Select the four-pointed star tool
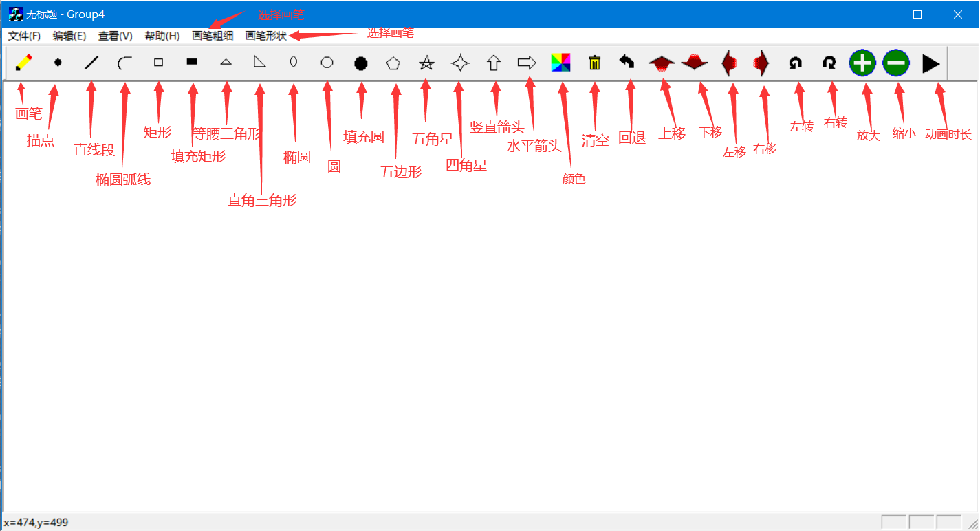 [460, 63]
